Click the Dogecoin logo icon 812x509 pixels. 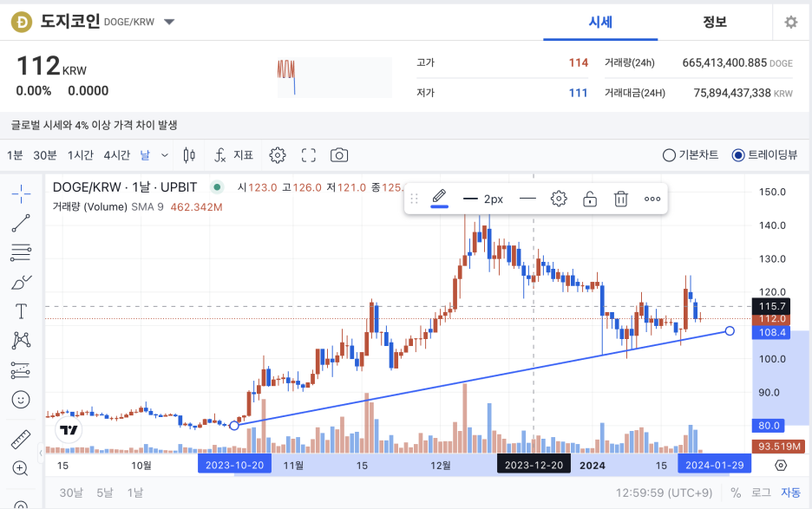click(x=22, y=23)
